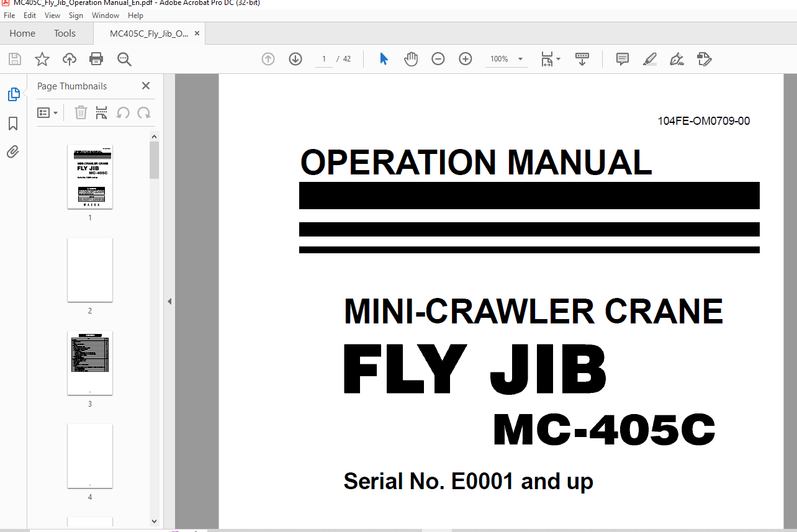Zoom in with plus icon
797x532 pixels.
pos(466,59)
